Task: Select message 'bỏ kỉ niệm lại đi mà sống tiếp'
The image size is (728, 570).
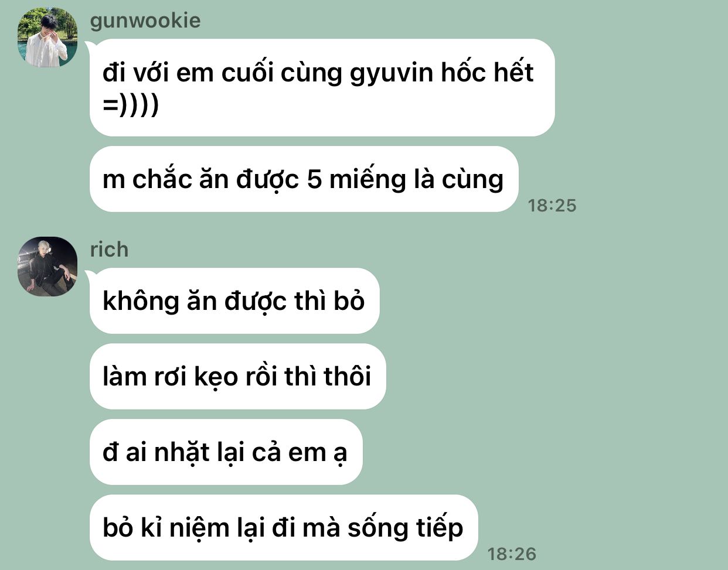Action: [284, 528]
